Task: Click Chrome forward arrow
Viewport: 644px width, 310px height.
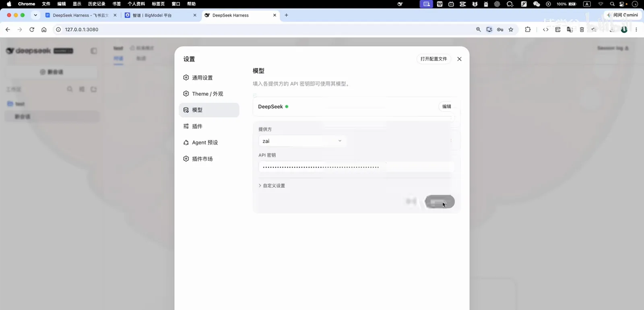Action: pyautogui.click(x=20, y=29)
